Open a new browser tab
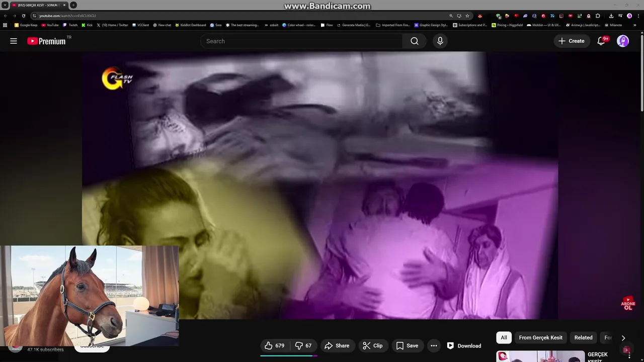Viewport: 644px width, 362px height. pyautogui.click(x=73, y=5)
